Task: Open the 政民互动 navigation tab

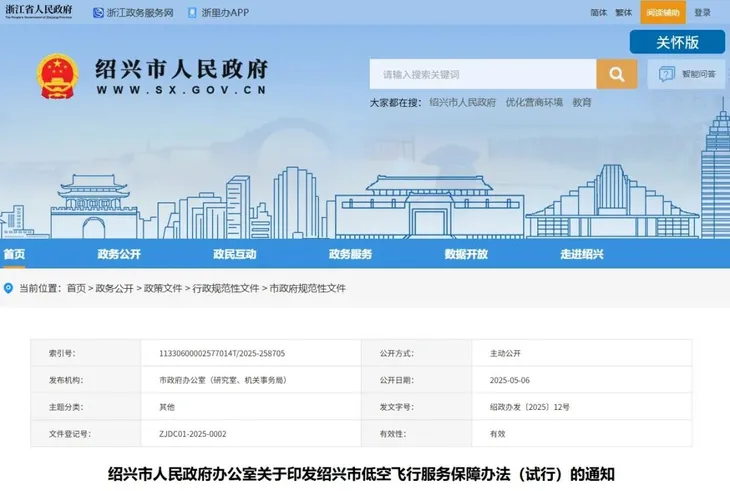Action: 235,254
